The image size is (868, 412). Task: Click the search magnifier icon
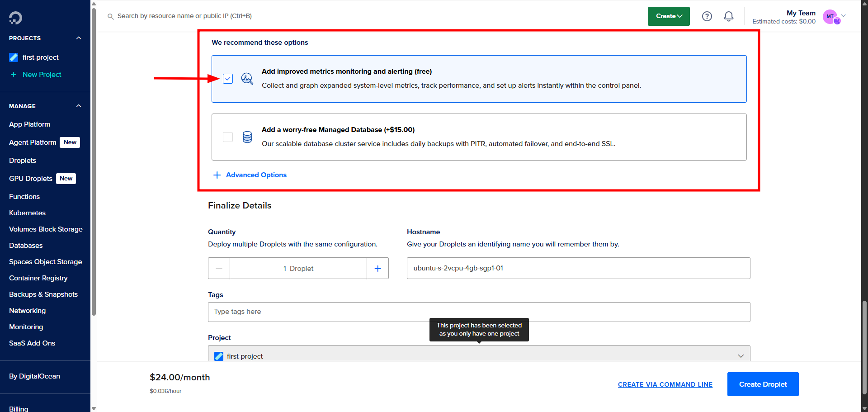[x=110, y=16]
